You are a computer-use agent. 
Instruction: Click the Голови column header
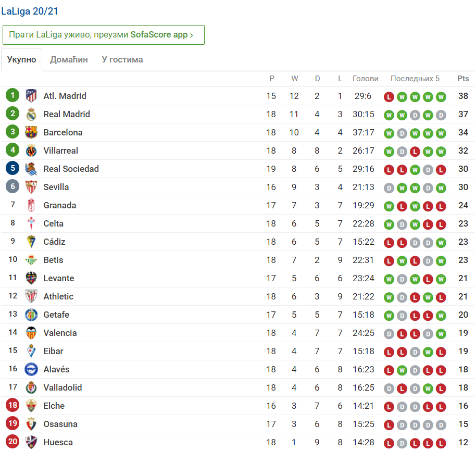tap(366, 79)
